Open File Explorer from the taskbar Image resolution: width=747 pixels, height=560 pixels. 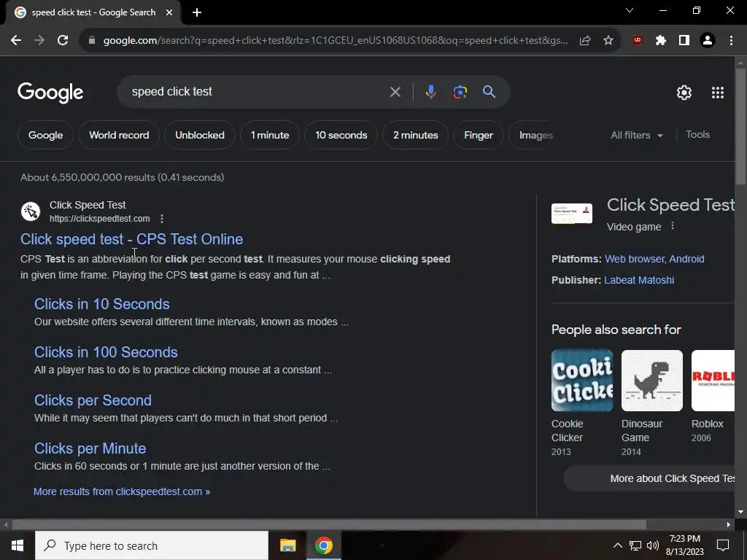point(287,545)
